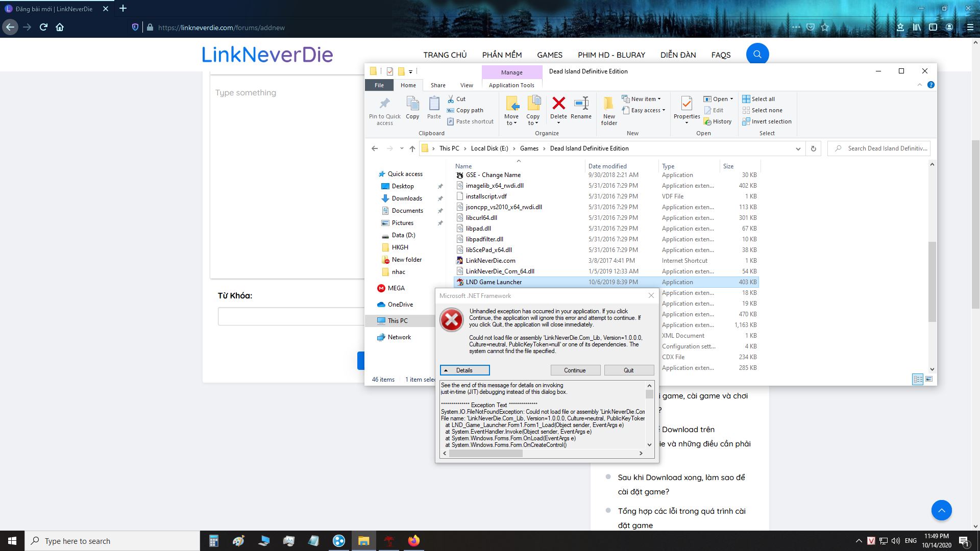Click the red Delete icon in ribbon
This screenshot has width=980, height=551.
click(x=558, y=104)
